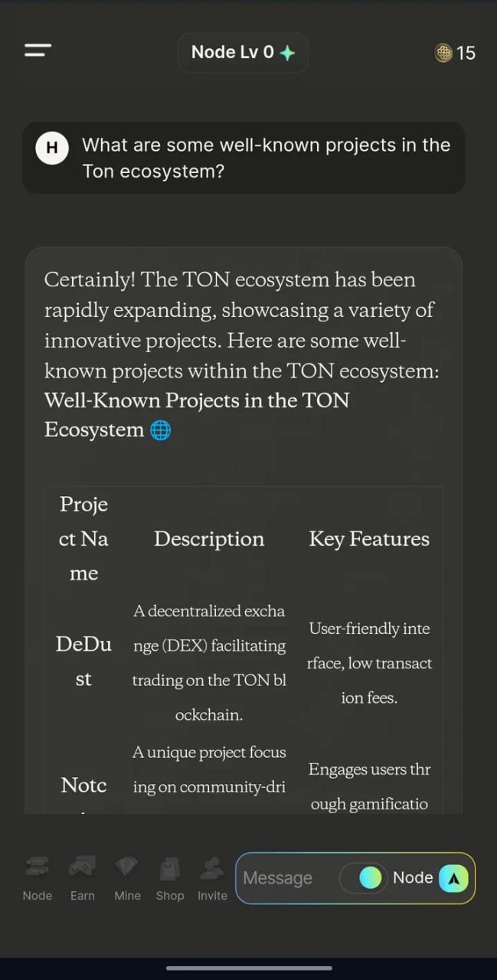Switch to the Invite tab label

pyautogui.click(x=211, y=896)
